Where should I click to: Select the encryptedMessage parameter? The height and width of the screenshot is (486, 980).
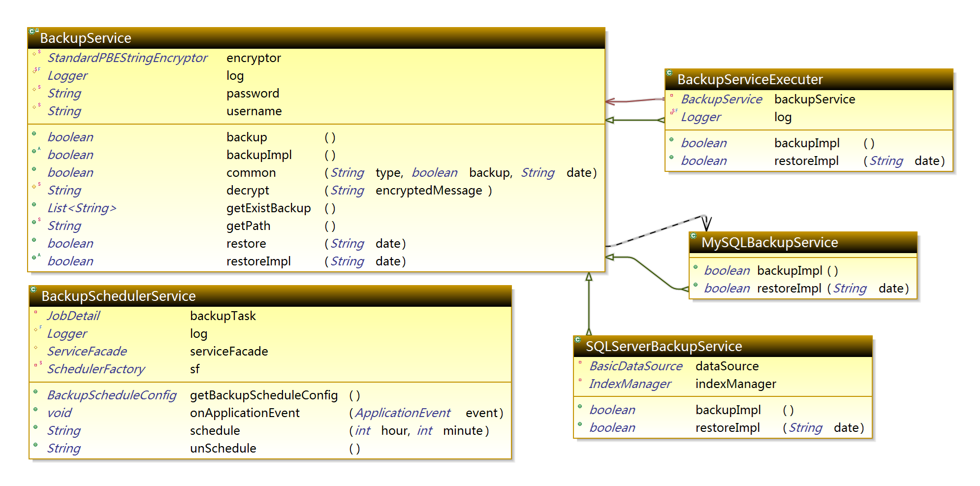(x=429, y=191)
